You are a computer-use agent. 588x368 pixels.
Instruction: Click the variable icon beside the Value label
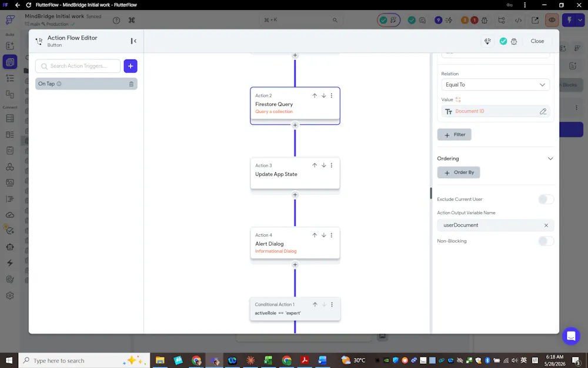[x=458, y=100]
